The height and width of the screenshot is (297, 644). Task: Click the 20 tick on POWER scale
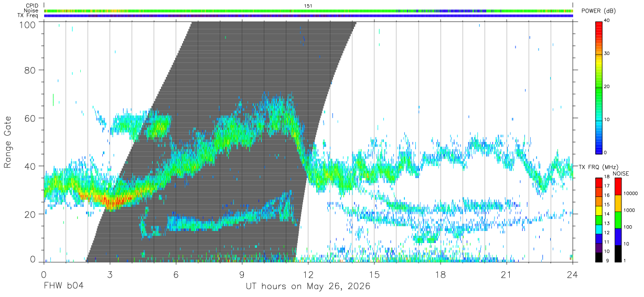606,87
